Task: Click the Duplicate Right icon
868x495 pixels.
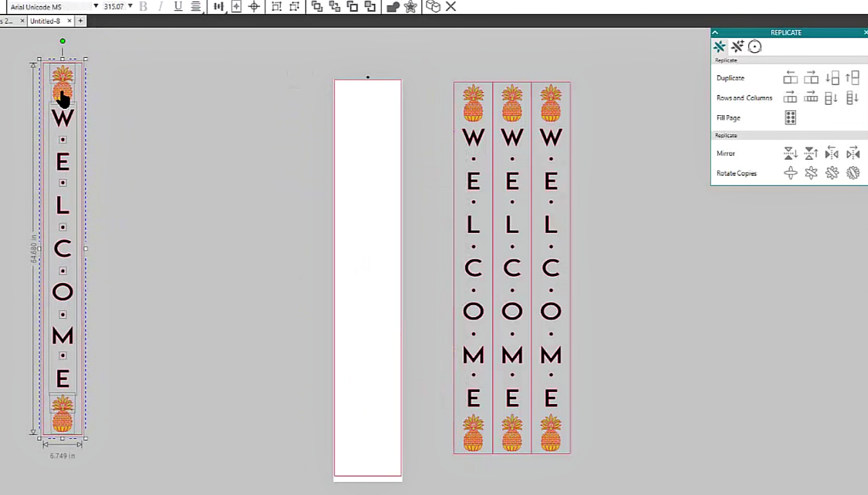Action: pos(811,78)
